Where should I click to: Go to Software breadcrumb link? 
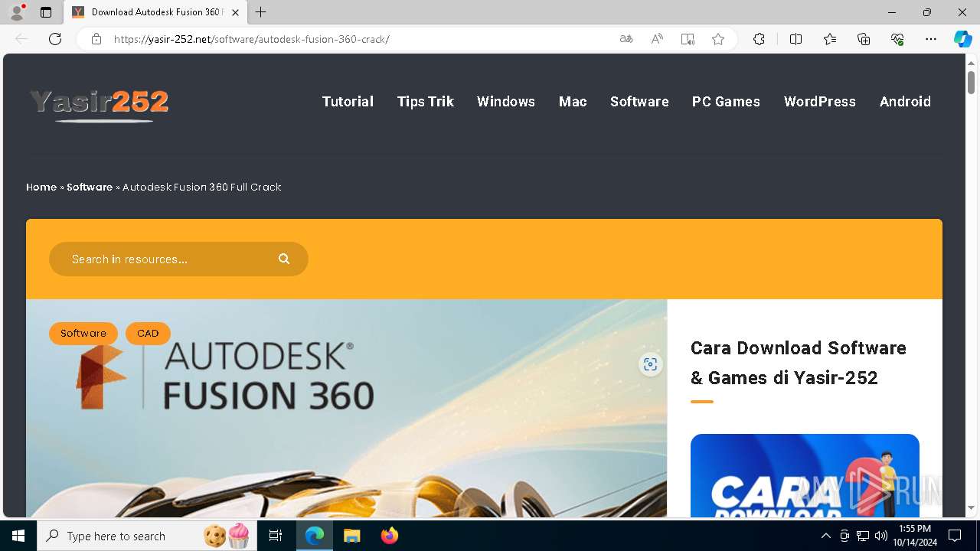point(90,187)
